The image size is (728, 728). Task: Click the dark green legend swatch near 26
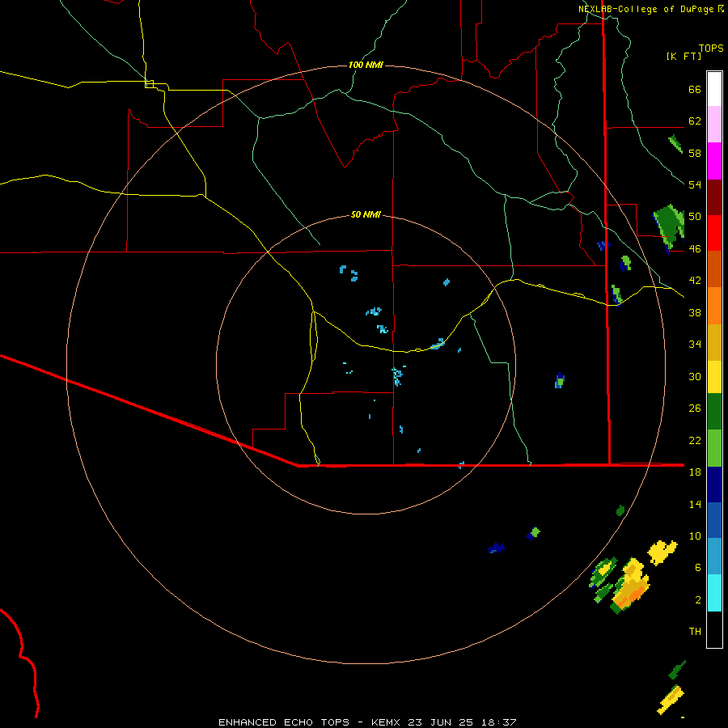click(714, 412)
